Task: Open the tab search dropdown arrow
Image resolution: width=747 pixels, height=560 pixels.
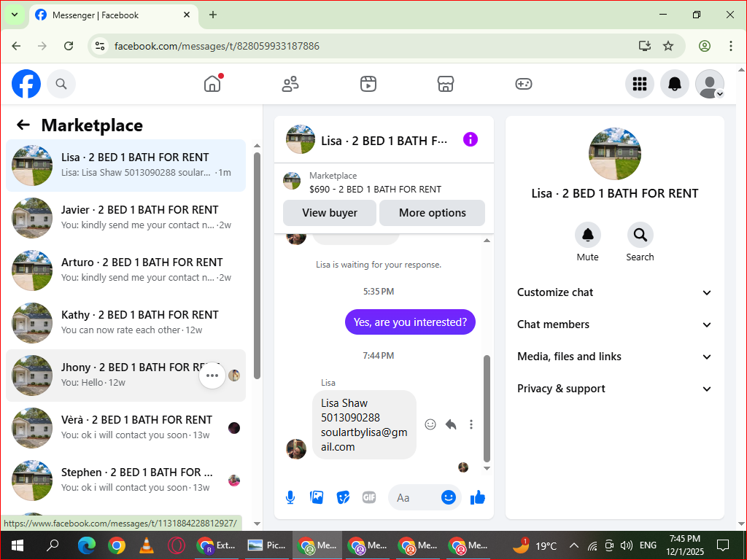Action: point(15,15)
